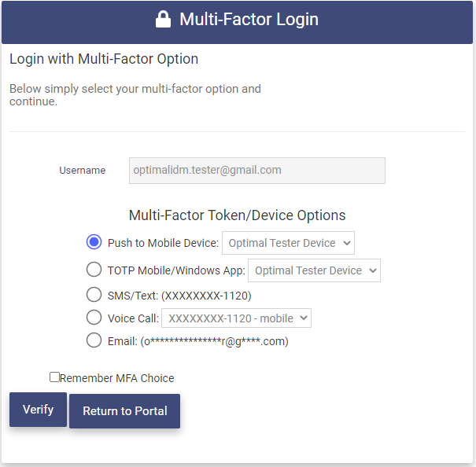The height and width of the screenshot is (467, 476).
Task: Click Return to Portal button
Action: pos(124,411)
